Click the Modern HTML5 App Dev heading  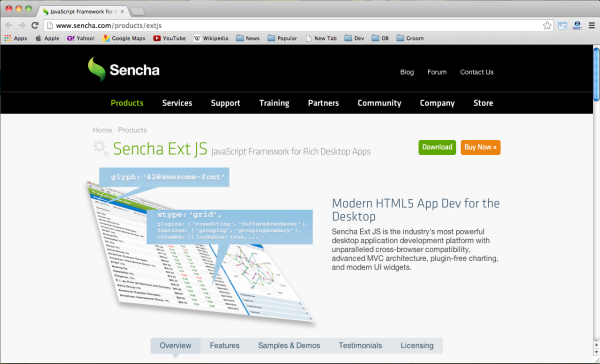point(416,210)
